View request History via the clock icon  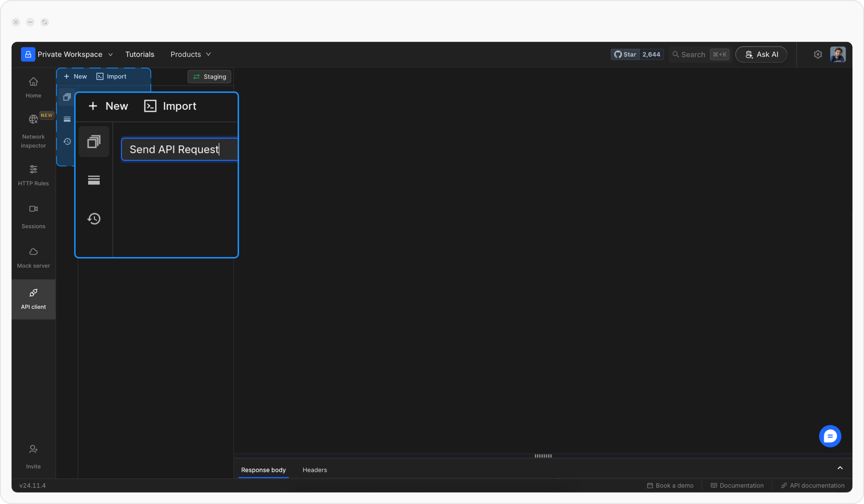click(94, 219)
